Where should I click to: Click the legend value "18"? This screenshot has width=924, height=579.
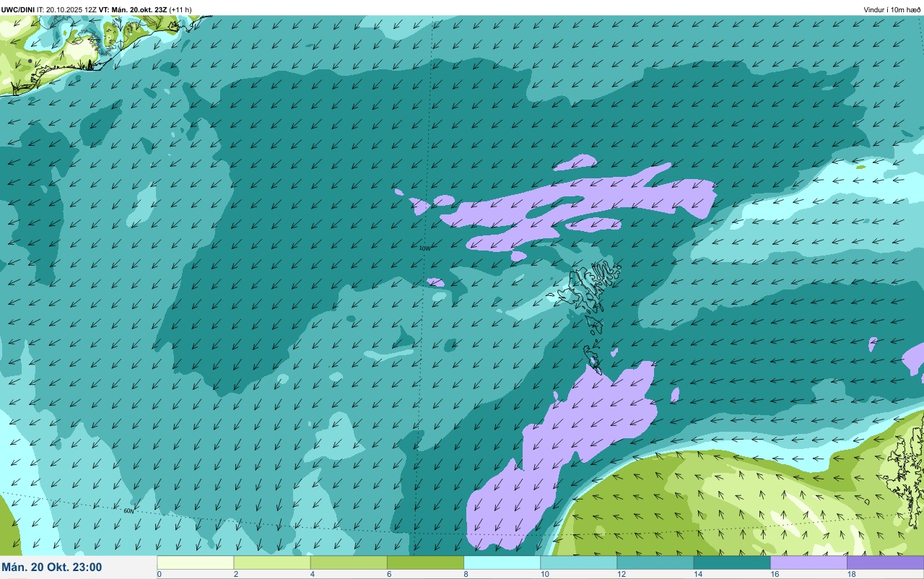tap(850, 575)
